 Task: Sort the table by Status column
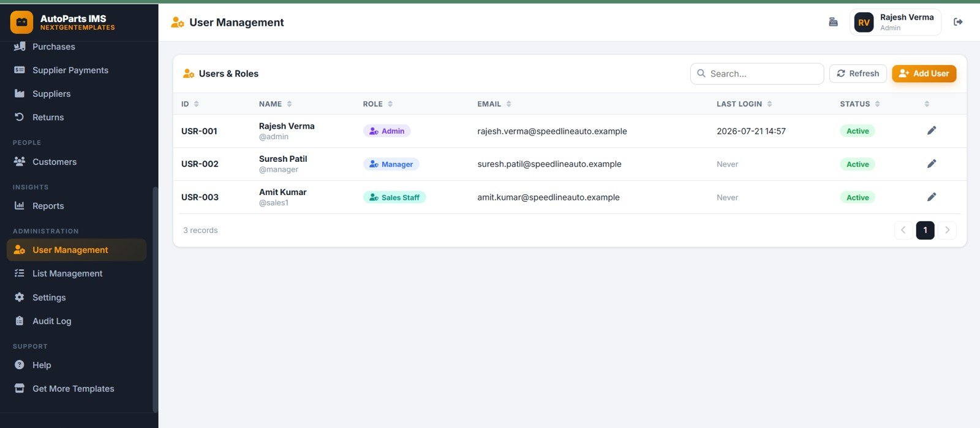point(860,104)
